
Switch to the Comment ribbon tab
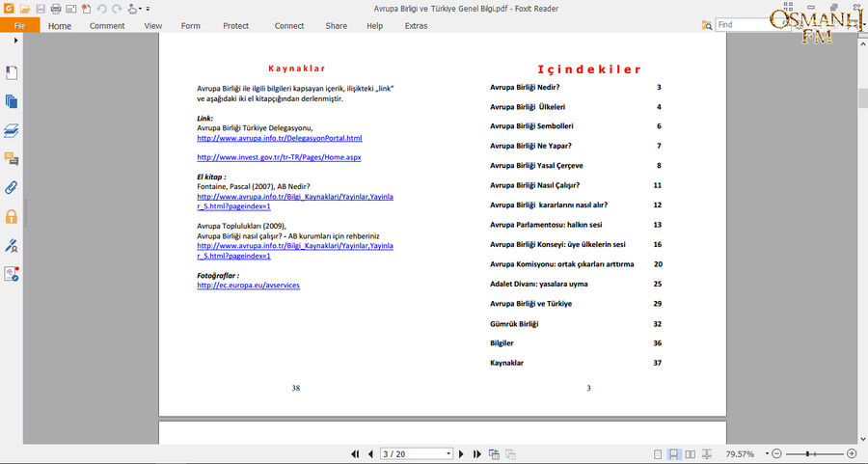(107, 25)
